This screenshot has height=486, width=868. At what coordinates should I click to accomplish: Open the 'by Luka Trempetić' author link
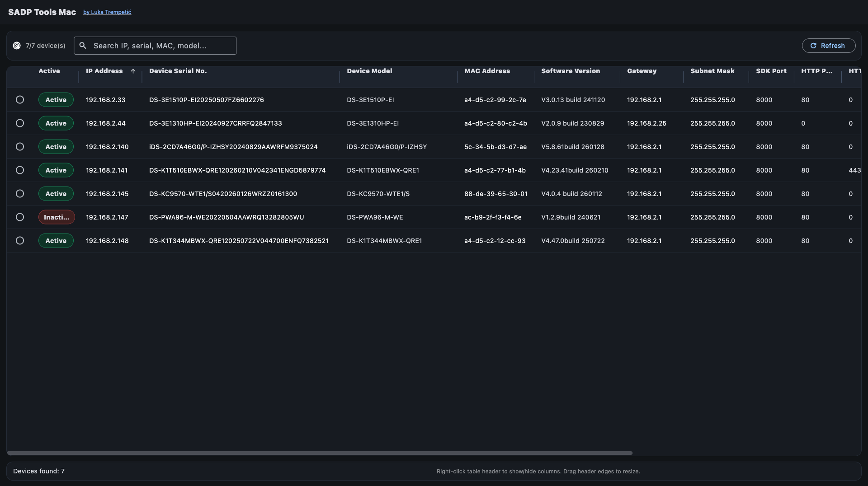pyautogui.click(x=107, y=12)
